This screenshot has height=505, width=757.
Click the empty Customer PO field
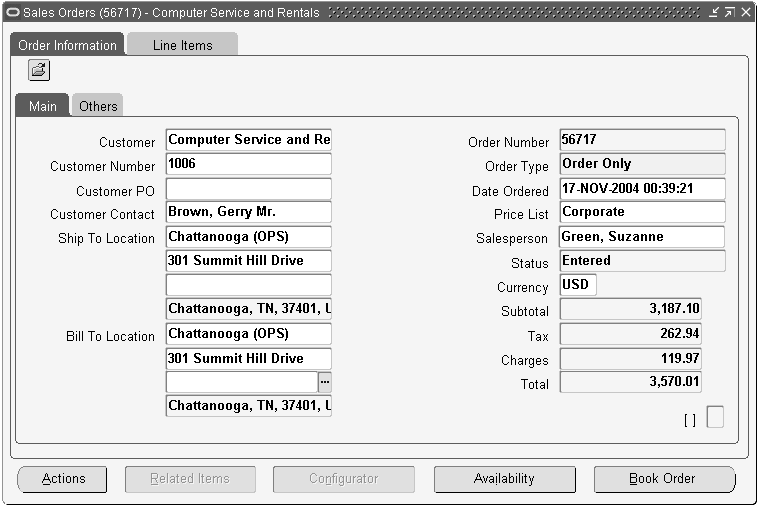point(249,189)
